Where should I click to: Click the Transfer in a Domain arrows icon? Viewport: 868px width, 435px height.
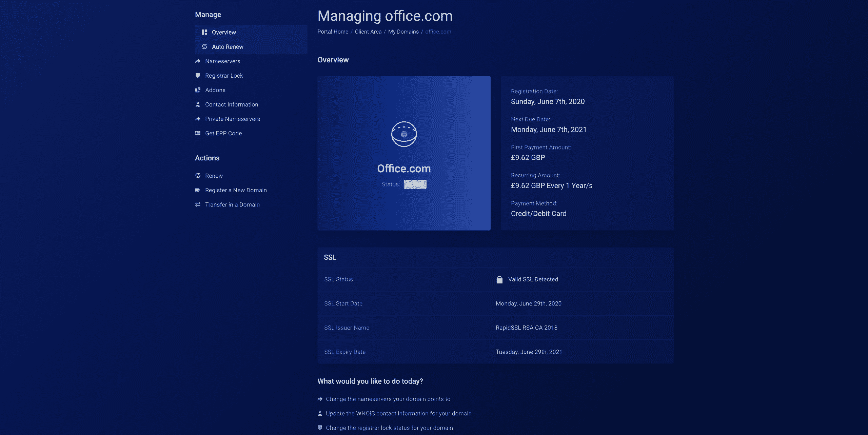coord(198,204)
